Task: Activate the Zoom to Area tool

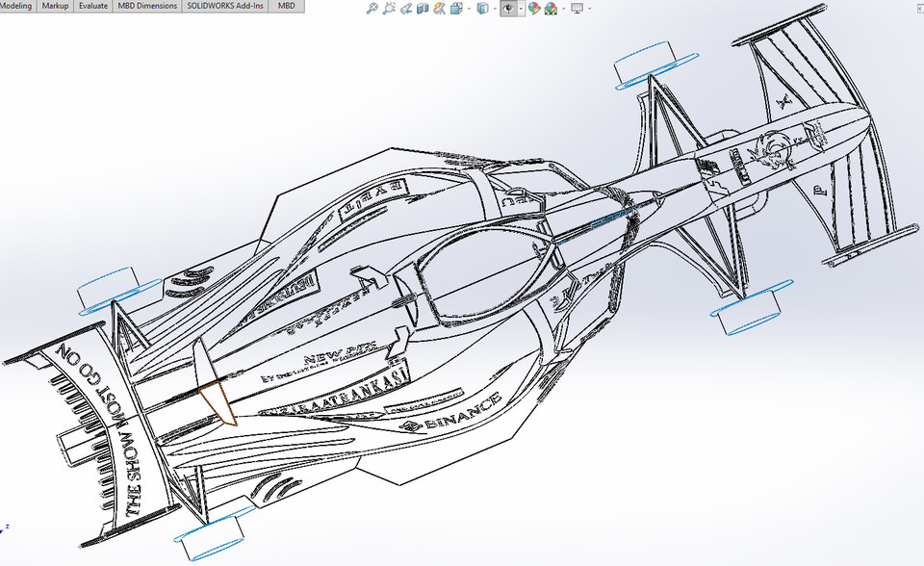Action: (x=388, y=8)
